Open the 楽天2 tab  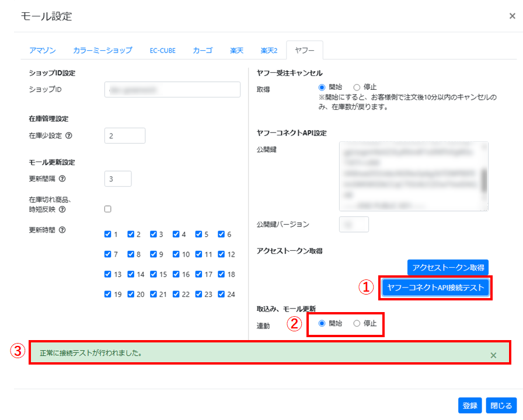(x=269, y=50)
